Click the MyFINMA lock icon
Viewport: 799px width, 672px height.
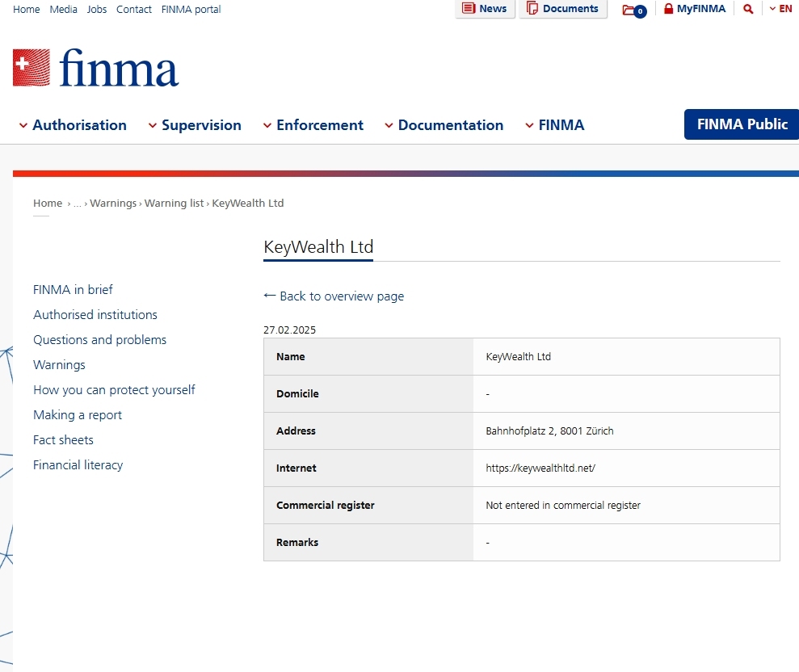[x=669, y=9]
